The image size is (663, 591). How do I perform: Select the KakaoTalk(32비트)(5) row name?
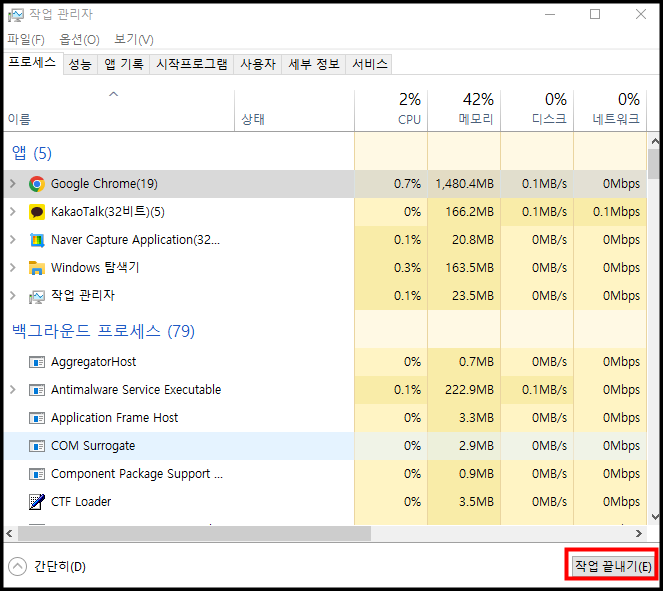[x=107, y=212]
